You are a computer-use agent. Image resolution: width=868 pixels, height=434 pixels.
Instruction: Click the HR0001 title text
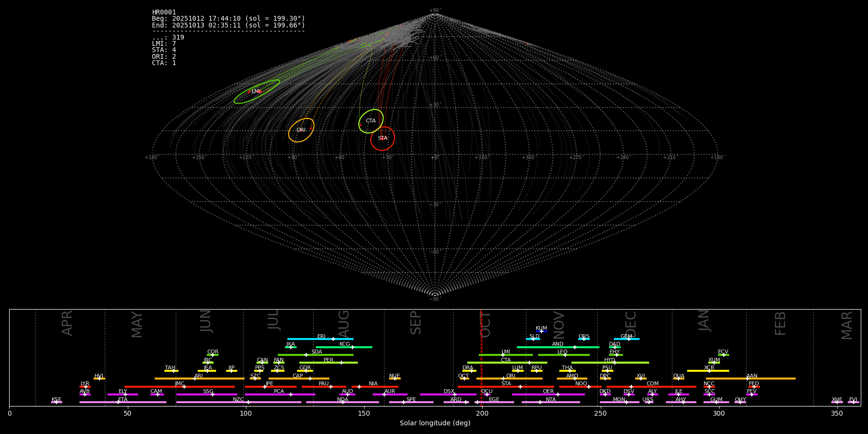(x=164, y=13)
